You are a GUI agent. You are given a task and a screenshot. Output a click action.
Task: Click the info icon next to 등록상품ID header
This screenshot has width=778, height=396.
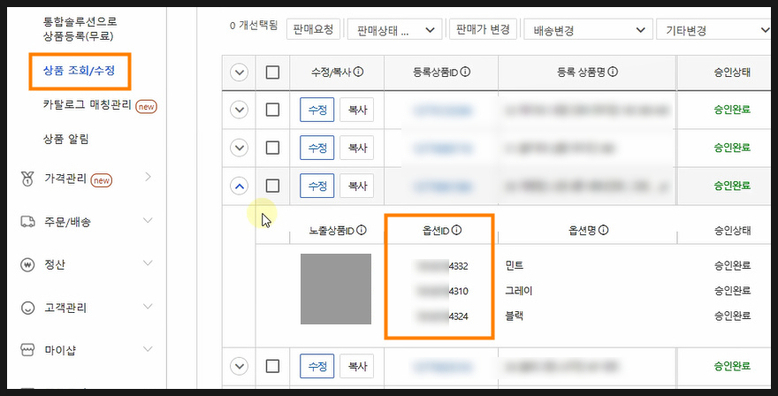(465, 72)
